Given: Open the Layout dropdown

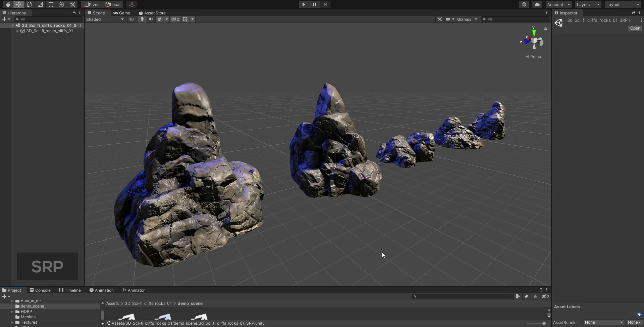Looking at the screenshot, I should [x=623, y=4].
